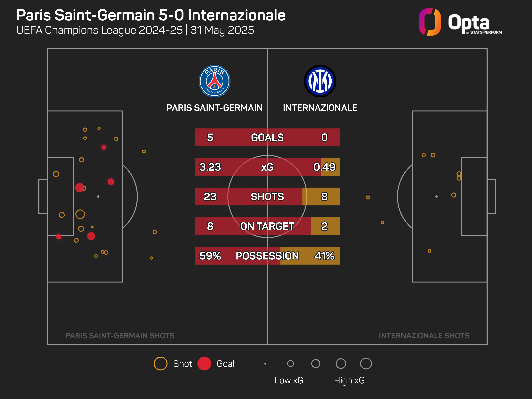Click the Opta logo

(460, 22)
